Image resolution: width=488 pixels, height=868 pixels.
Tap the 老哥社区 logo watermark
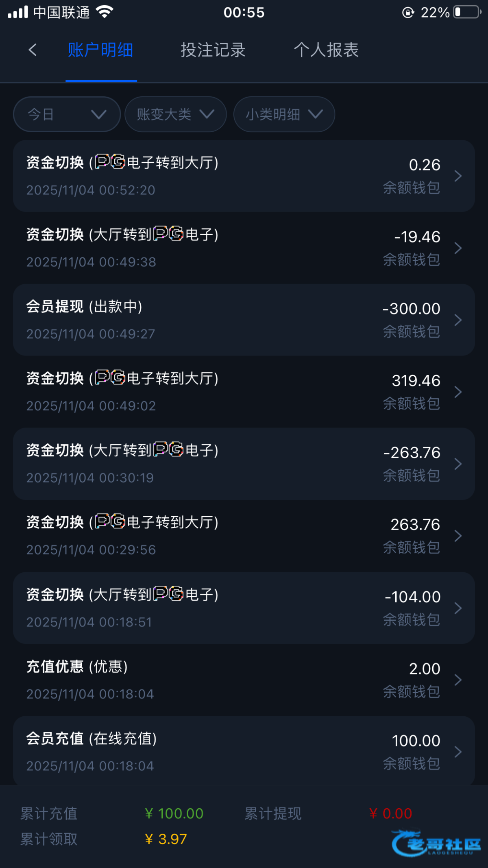coord(436,844)
